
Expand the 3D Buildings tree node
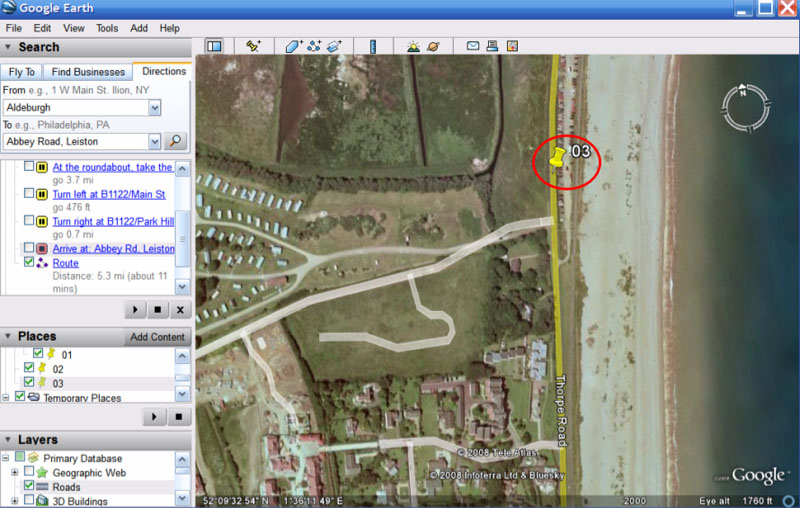click(x=15, y=501)
